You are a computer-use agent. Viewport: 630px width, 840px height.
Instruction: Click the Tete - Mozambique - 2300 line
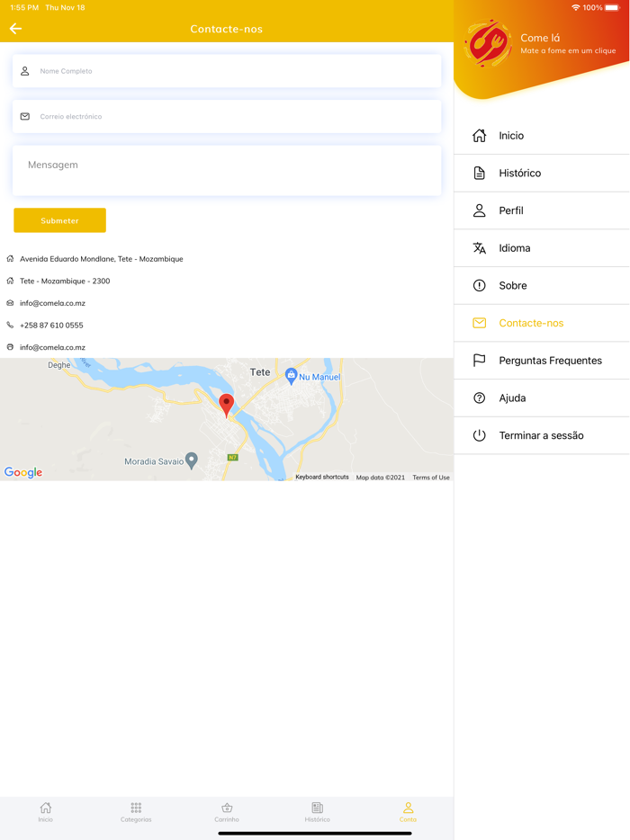point(65,281)
